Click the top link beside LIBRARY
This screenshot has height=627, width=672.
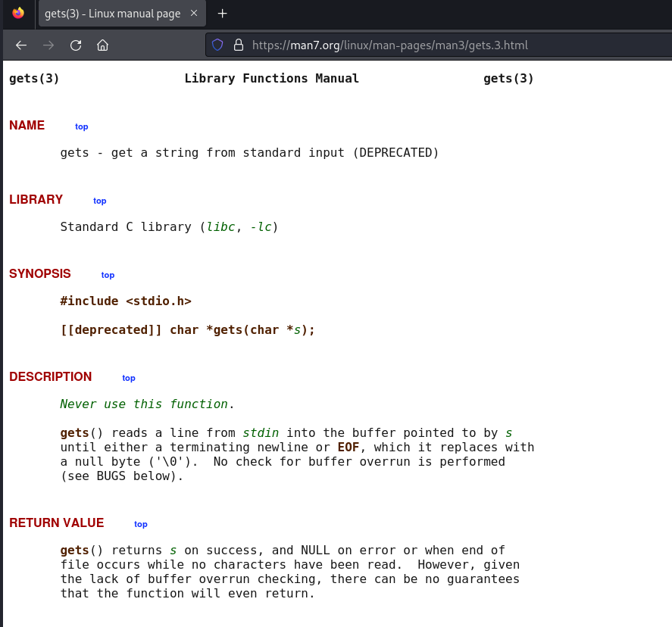(x=100, y=201)
